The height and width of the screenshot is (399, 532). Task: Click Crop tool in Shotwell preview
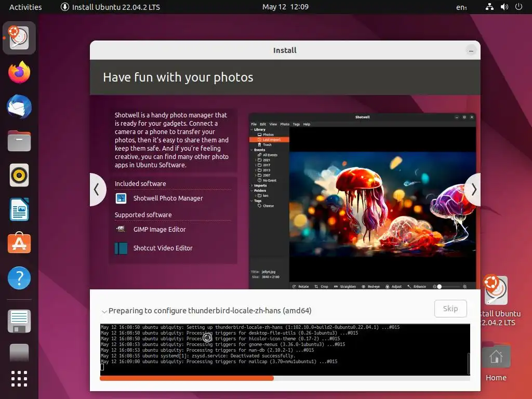(321, 287)
